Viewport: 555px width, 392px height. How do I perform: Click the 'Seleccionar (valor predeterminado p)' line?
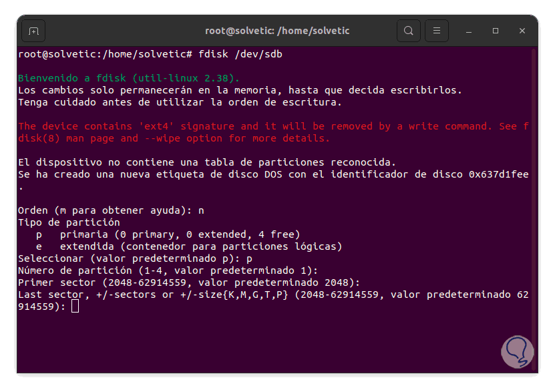(x=134, y=258)
